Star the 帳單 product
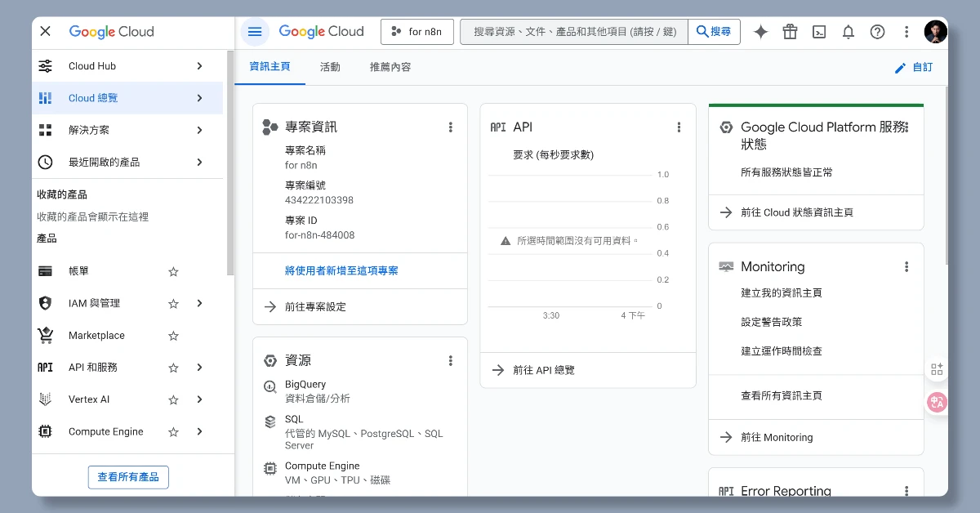 click(x=173, y=271)
